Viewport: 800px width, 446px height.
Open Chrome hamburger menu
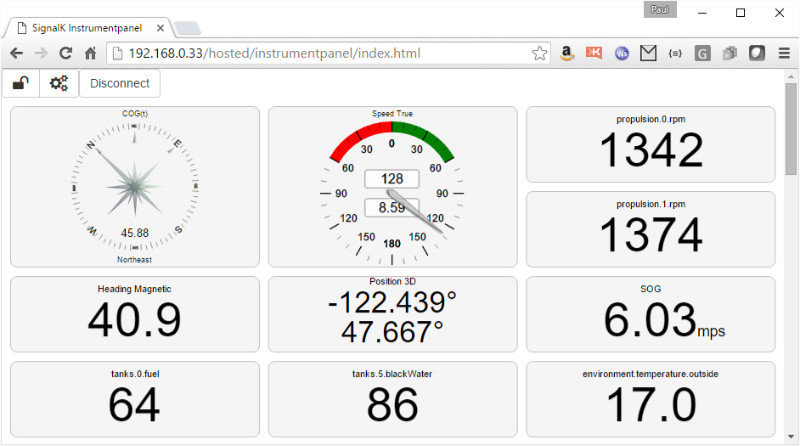click(784, 53)
